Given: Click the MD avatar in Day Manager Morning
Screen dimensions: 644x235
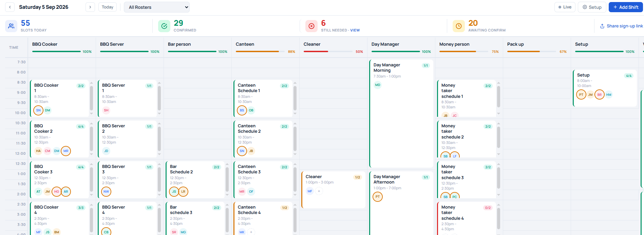Looking at the screenshot, I should (x=378, y=85).
